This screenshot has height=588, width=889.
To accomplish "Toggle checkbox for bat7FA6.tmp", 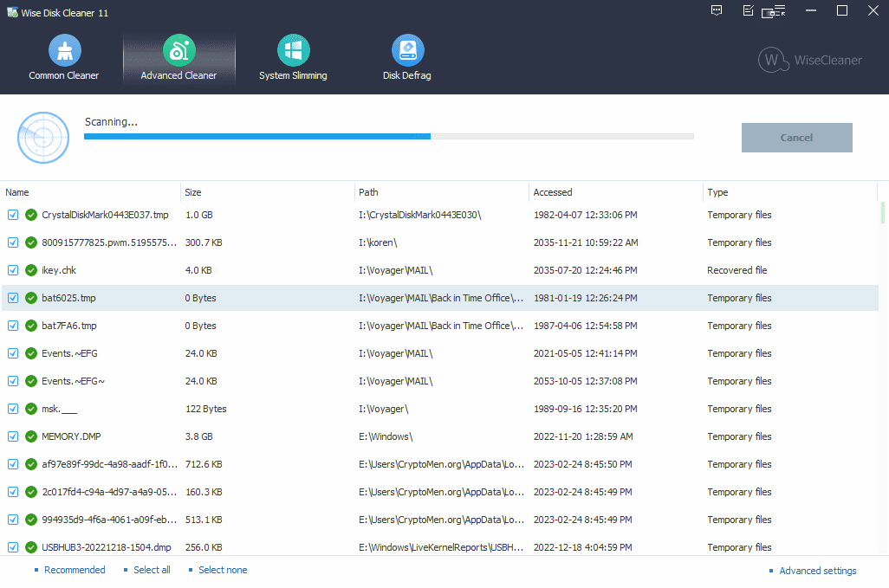I will click(x=12, y=326).
